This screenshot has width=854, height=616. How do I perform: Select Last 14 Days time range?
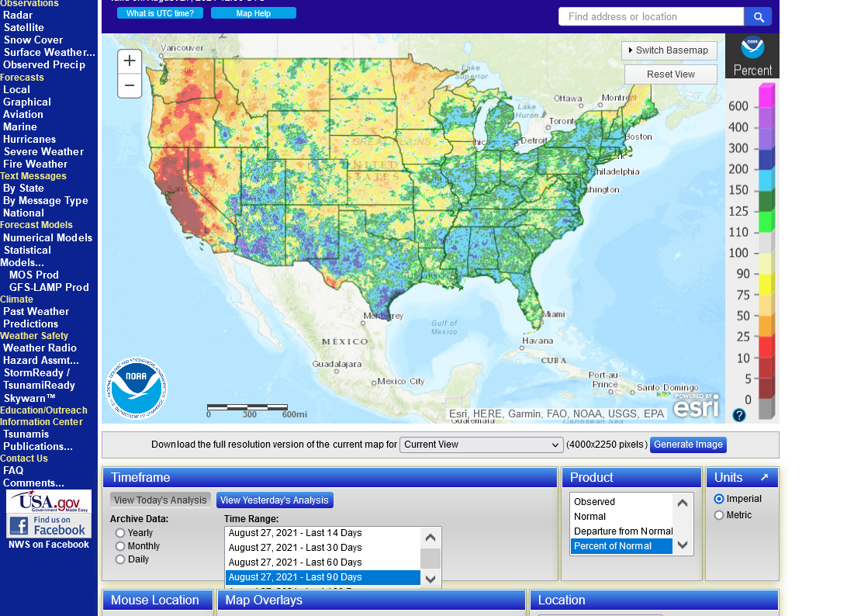click(x=323, y=533)
